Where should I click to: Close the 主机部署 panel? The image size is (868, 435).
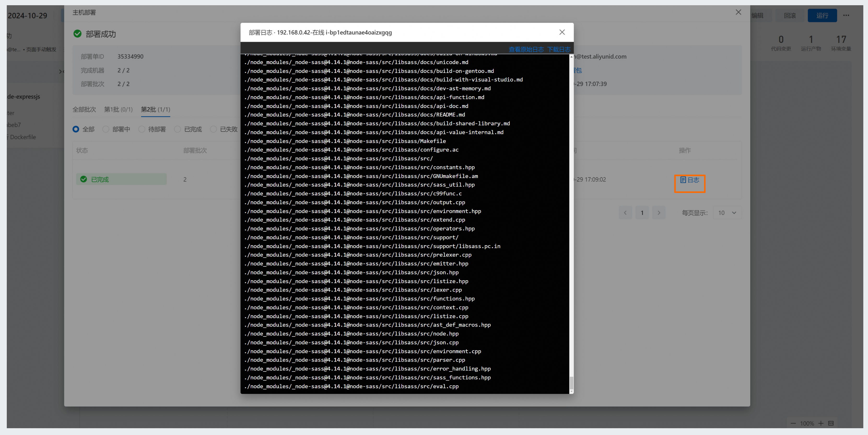[738, 12]
